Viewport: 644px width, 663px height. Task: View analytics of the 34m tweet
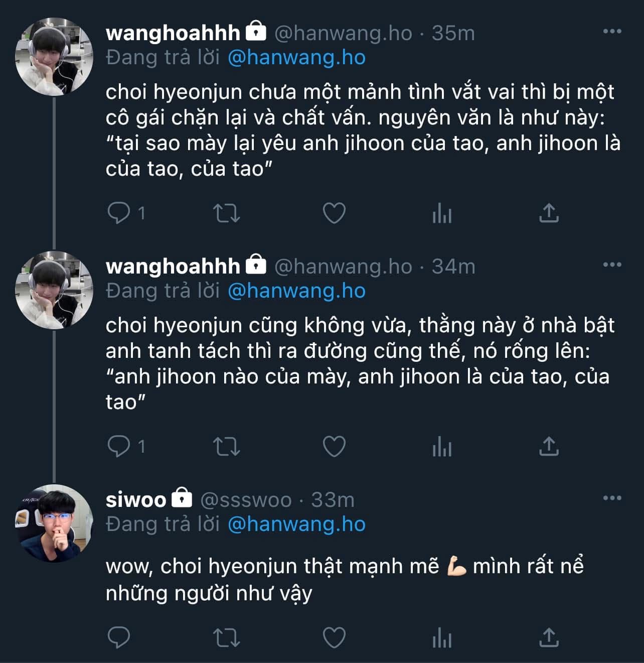pos(442,447)
